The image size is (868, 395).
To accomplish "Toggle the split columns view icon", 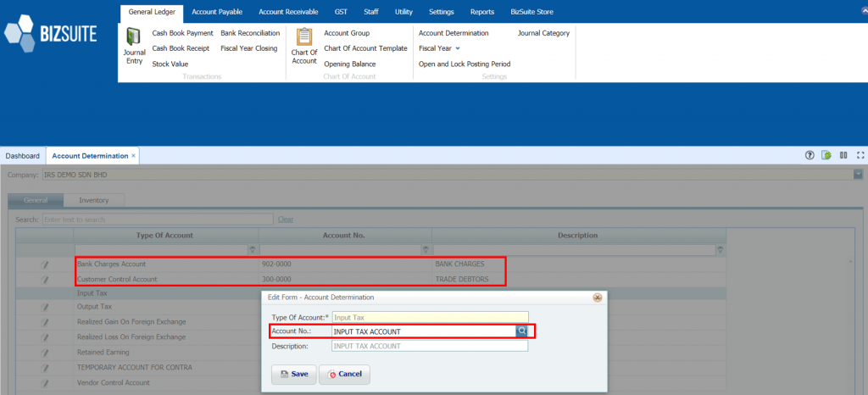I will pos(843,155).
